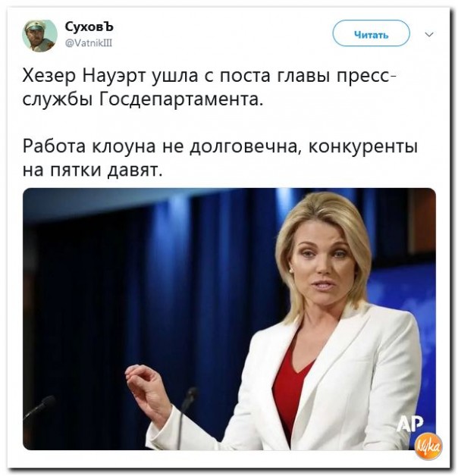Open the @VatnikIII handle link
Screen dimensions: 458x476
point(89,43)
